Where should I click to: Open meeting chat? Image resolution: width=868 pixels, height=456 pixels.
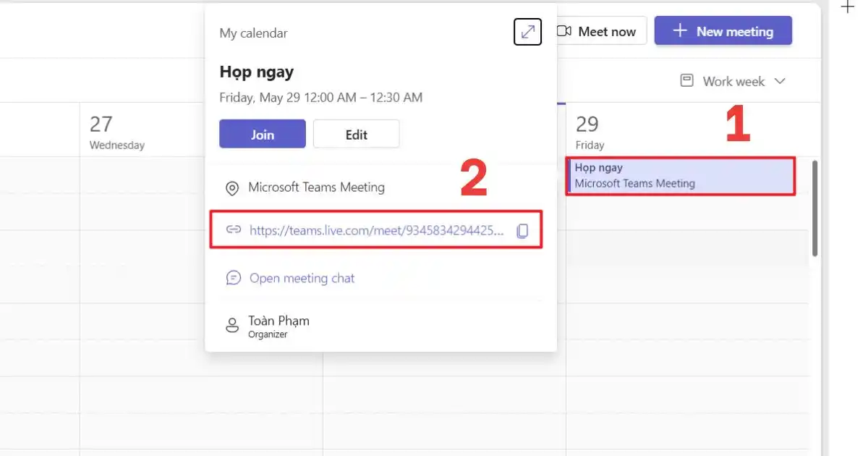coord(302,278)
